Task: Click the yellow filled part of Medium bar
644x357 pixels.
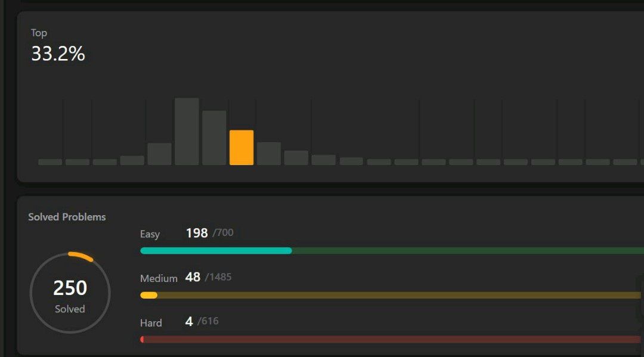Action: tap(148, 295)
